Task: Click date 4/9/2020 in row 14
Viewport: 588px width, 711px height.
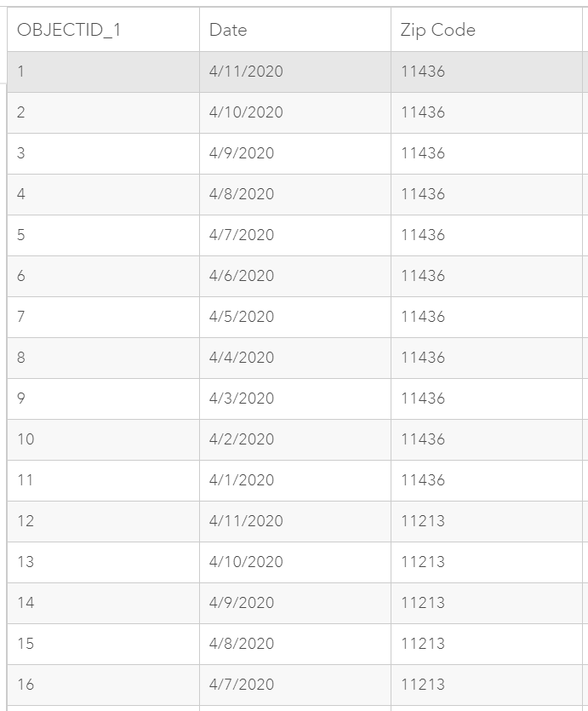Action: pyautogui.click(x=242, y=603)
